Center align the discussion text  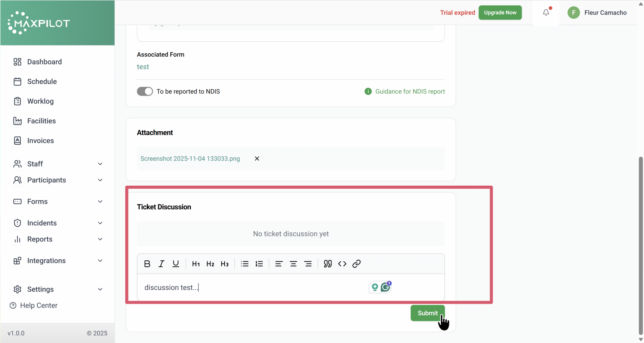293,264
